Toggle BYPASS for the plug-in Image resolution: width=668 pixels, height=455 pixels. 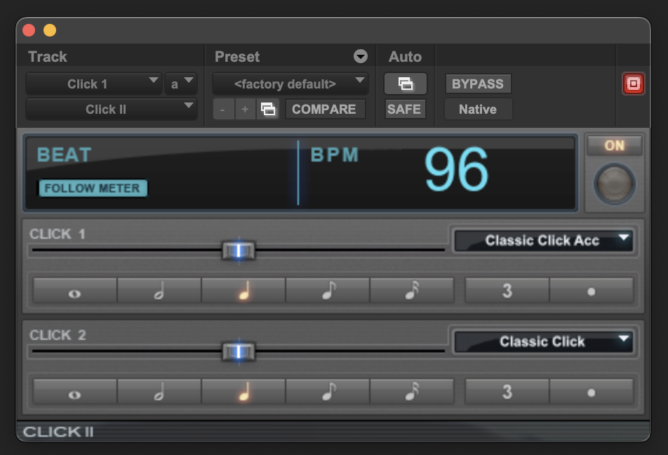(x=478, y=84)
